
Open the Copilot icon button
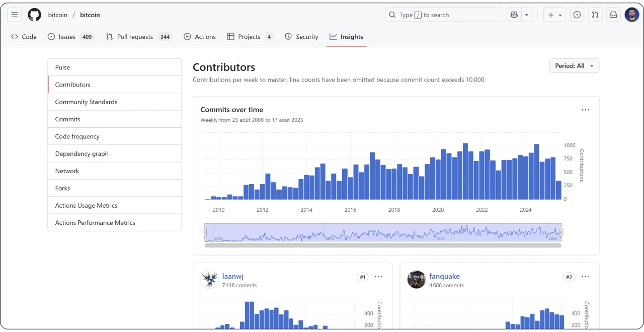coord(514,15)
